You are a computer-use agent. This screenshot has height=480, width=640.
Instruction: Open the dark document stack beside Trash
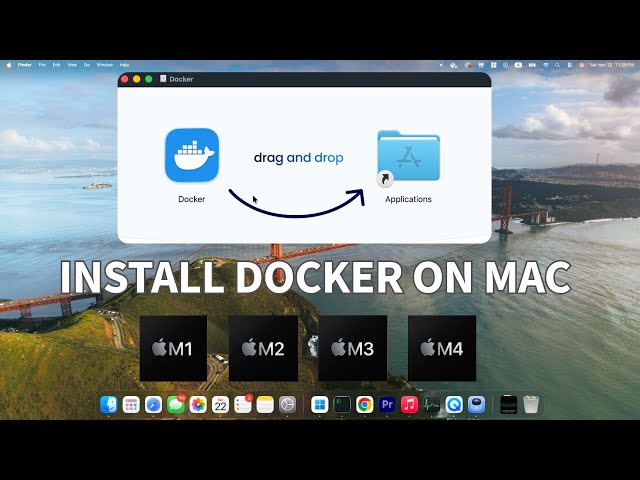pyautogui.click(x=509, y=404)
